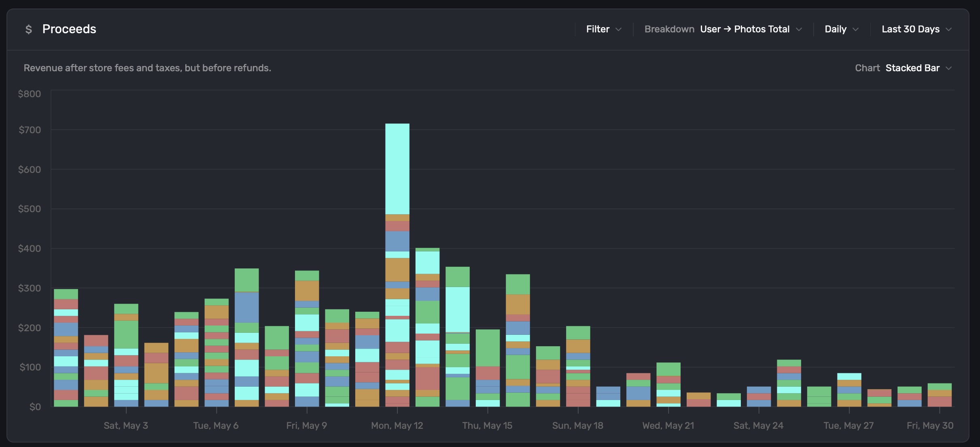980x447 pixels.
Task: Click the large cyan segment on May 12 bar
Action: coord(397,169)
